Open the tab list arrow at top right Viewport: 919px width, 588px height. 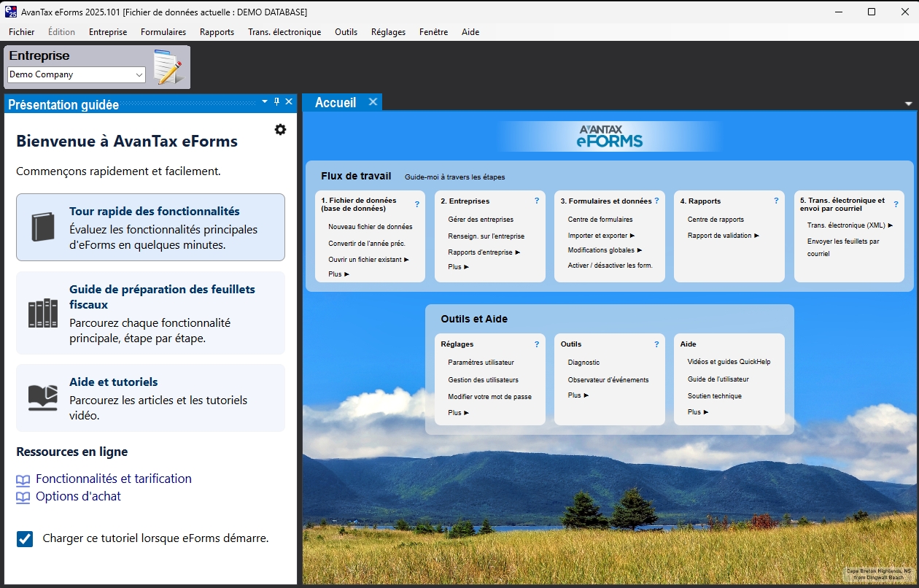pos(908,104)
